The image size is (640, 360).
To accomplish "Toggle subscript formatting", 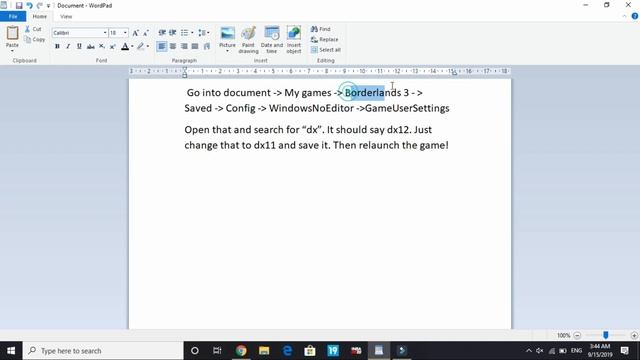I will point(102,46).
